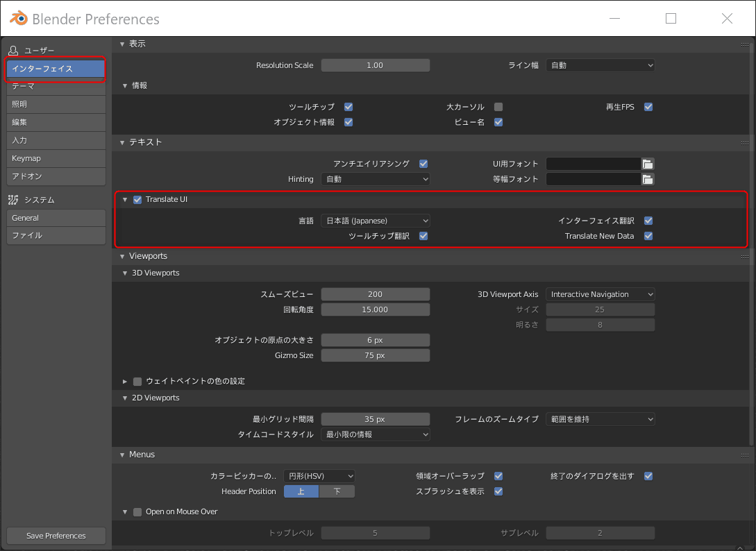Click grip handle of 表示 panel

click(745, 44)
